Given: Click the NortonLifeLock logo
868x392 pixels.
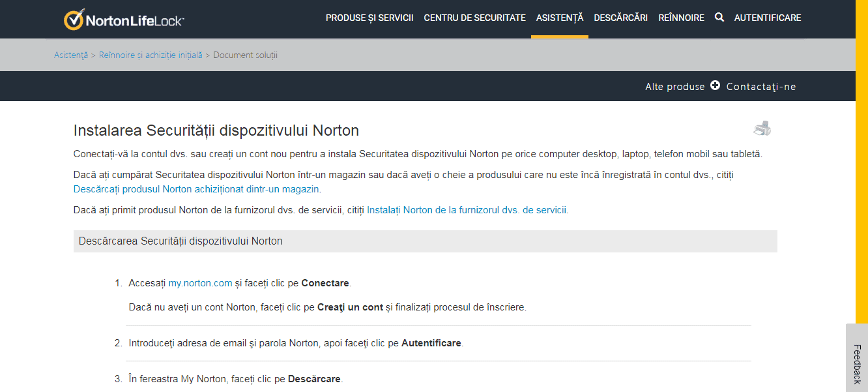Looking at the screenshot, I should coord(124,19).
